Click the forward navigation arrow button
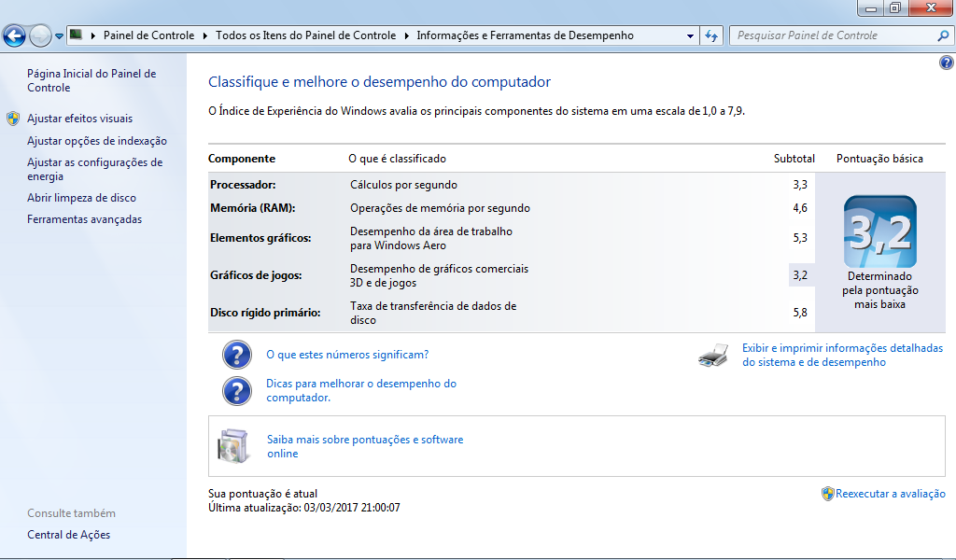The image size is (956, 560). pyautogui.click(x=40, y=36)
